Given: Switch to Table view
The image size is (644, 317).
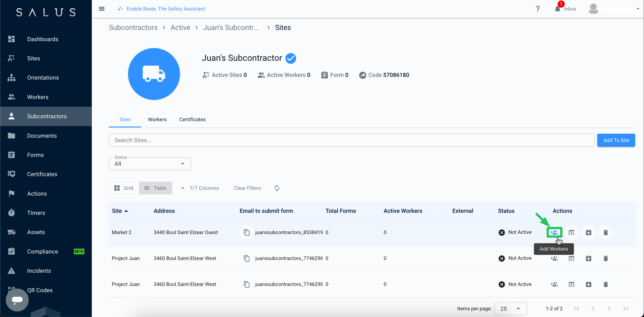Looking at the screenshot, I should tap(156, 188).
